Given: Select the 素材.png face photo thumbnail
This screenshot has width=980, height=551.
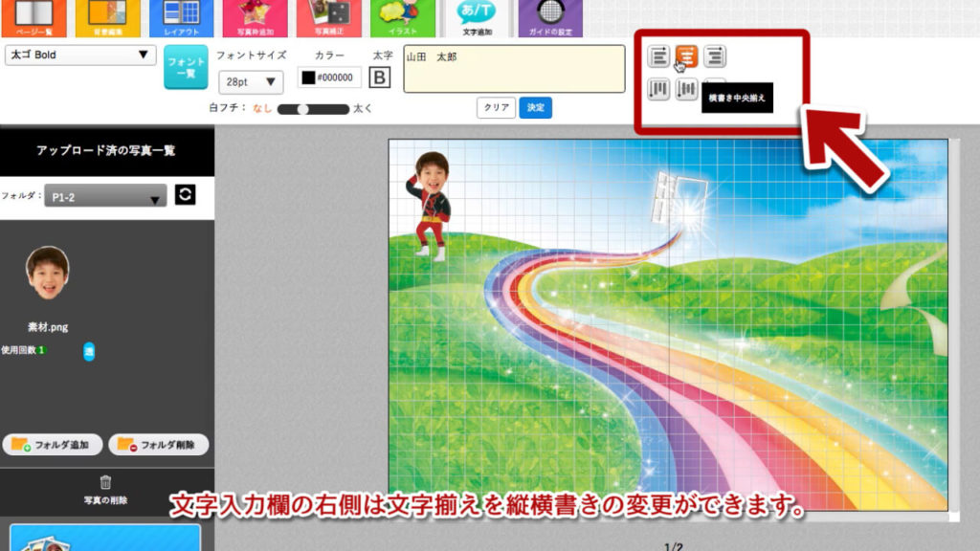Looking at the screenshot, I should pyautogui.click(x=48, y=273).
